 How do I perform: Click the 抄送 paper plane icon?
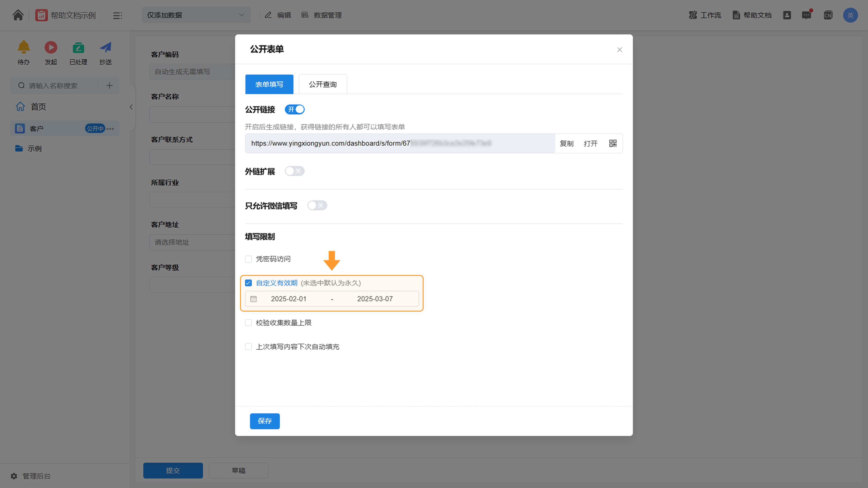point(106,47)
